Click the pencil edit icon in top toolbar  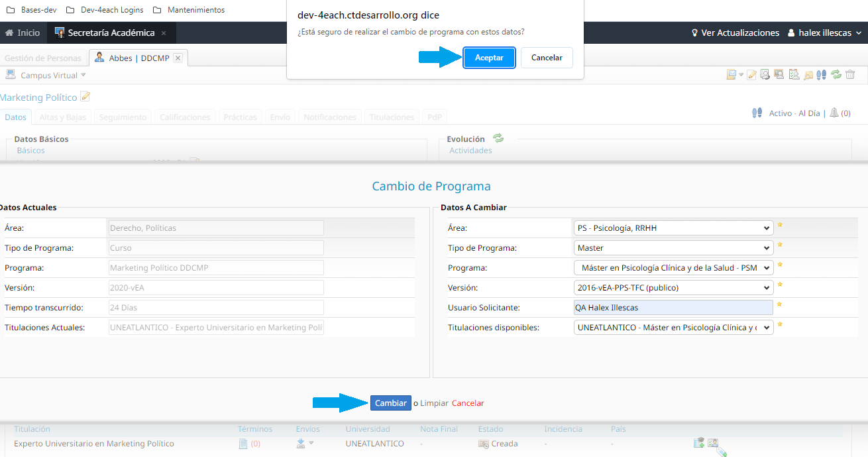pos(751,75)
